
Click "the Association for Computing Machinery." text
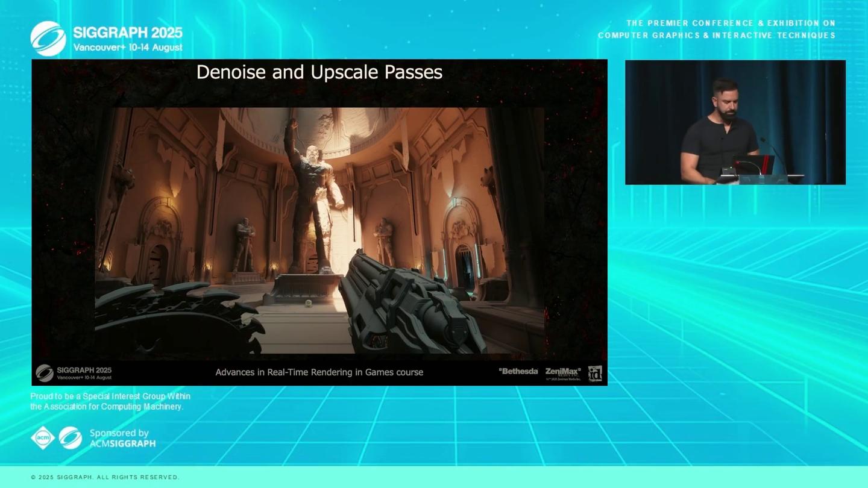click(x=107, y=407)
